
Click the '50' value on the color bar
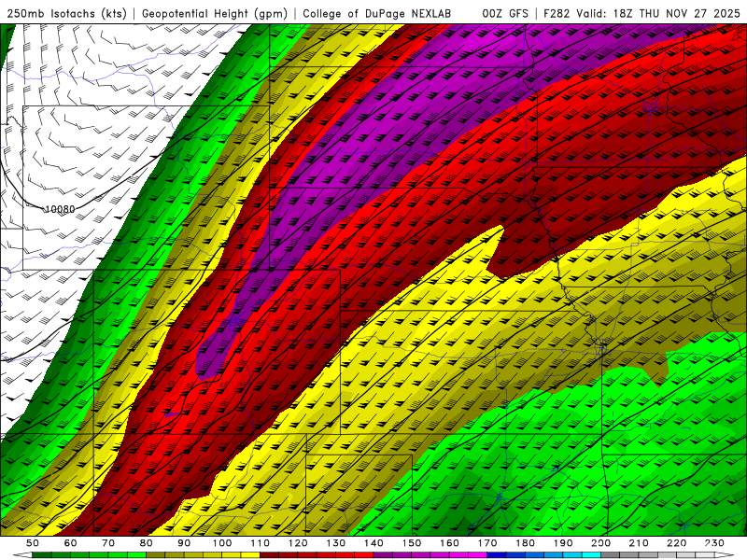click(33, 543)
